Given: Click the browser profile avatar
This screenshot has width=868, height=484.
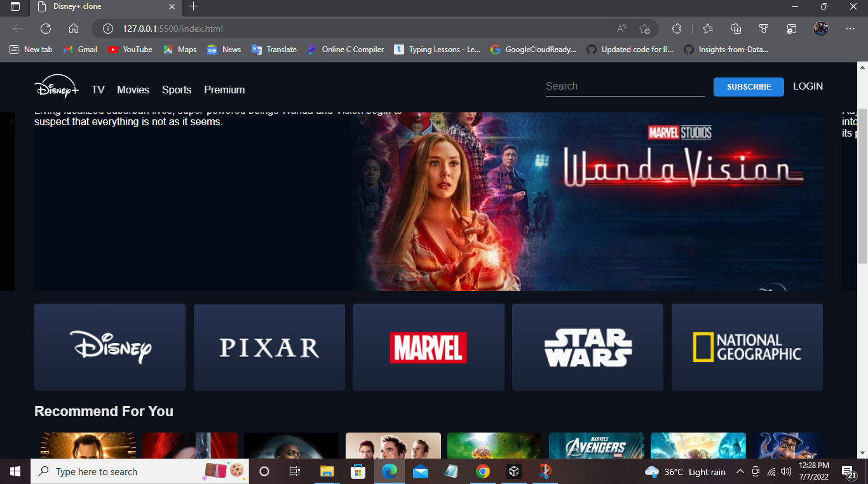Looking at the screenshot, I should [x=820, y=29].
